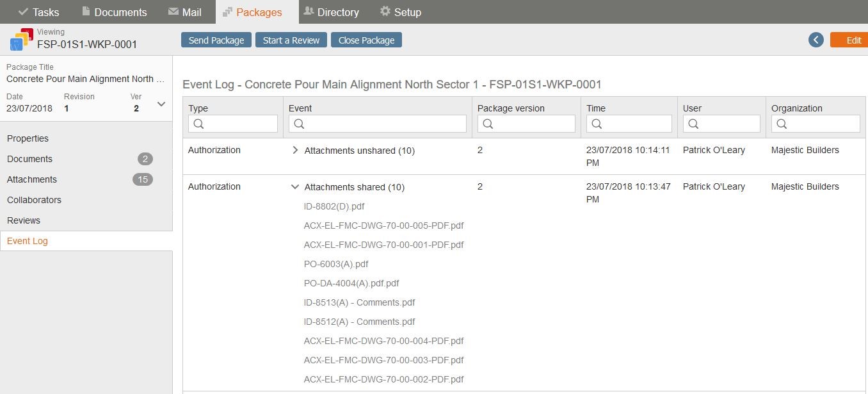Select Event Log in the sidebar
Viewport: 868px width, 394px height.
86,241
